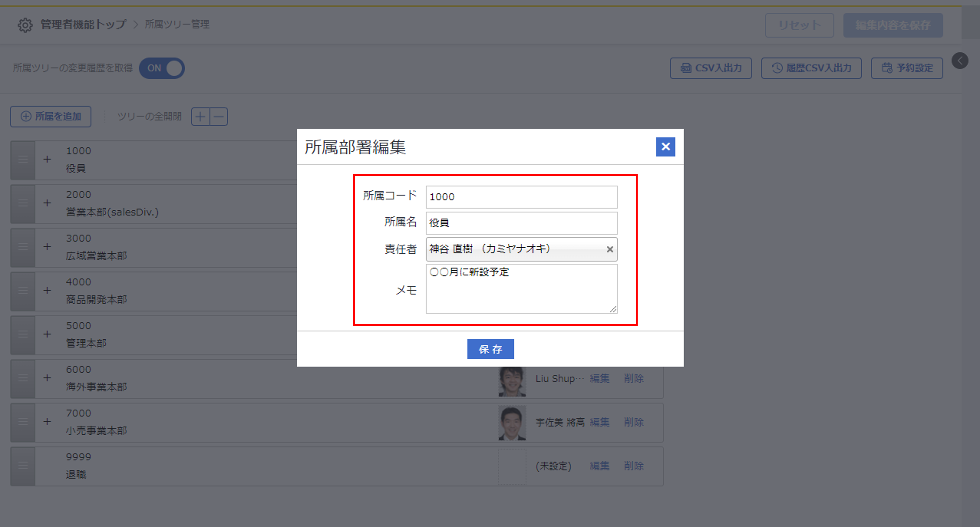The height and width of the screenshot is (527, 980).
Task: Select the 広域営業本部 tree item
Action: pyautogui.click(x=96, y=256)
